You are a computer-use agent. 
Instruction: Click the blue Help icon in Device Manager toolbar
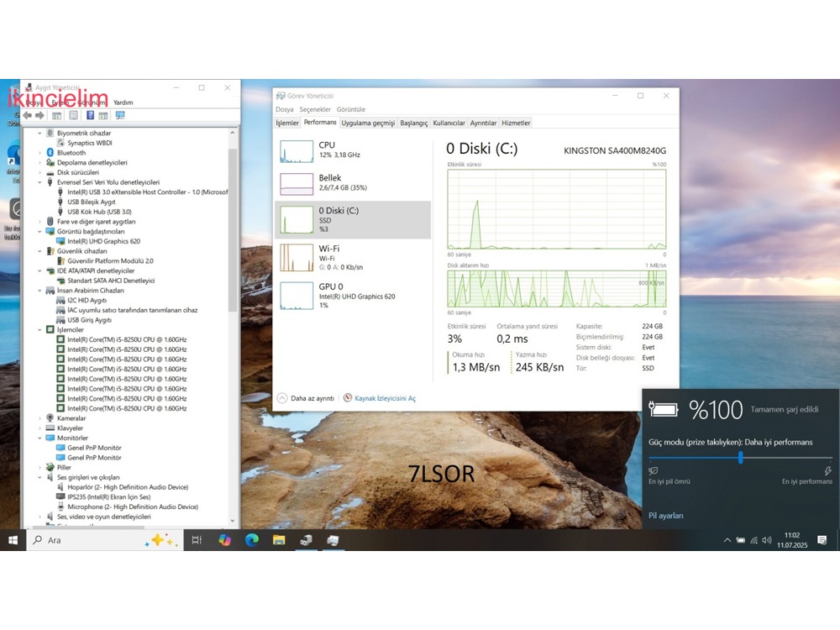click(x=90, y=115)
